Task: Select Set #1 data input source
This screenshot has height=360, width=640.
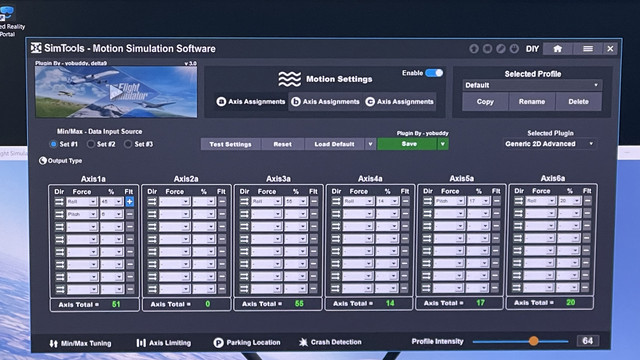Action: pos(53,144)
